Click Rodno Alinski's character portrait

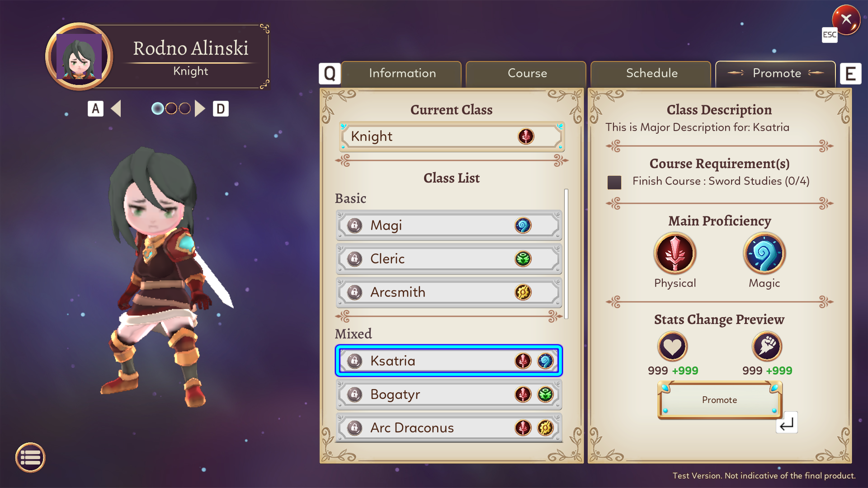coord(80,57)
